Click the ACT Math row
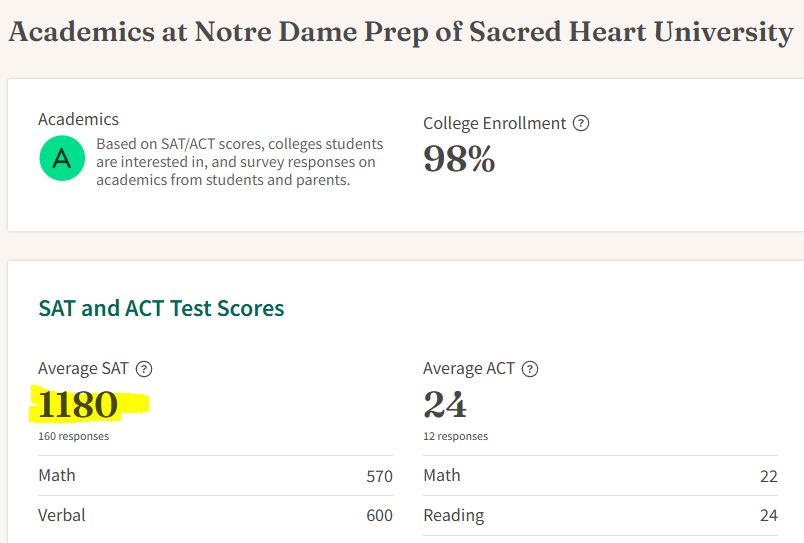The image size is (804, 543). tap(600, 476)
